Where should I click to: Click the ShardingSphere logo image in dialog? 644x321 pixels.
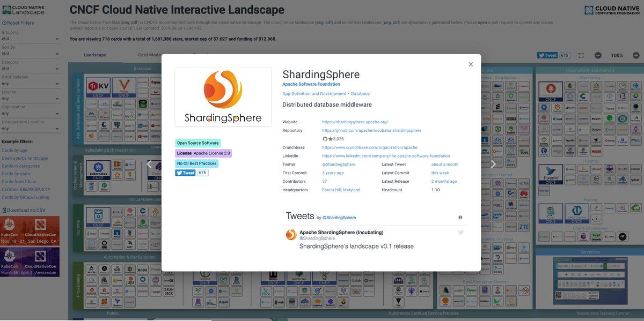[x=223, y=96]
